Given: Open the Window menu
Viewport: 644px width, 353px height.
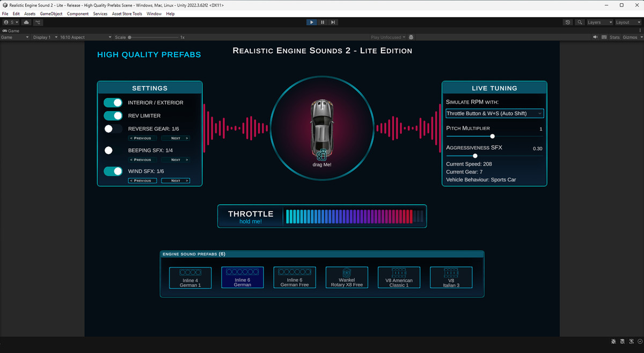Looking at the screenshot, I should click(x=154, y=13).
